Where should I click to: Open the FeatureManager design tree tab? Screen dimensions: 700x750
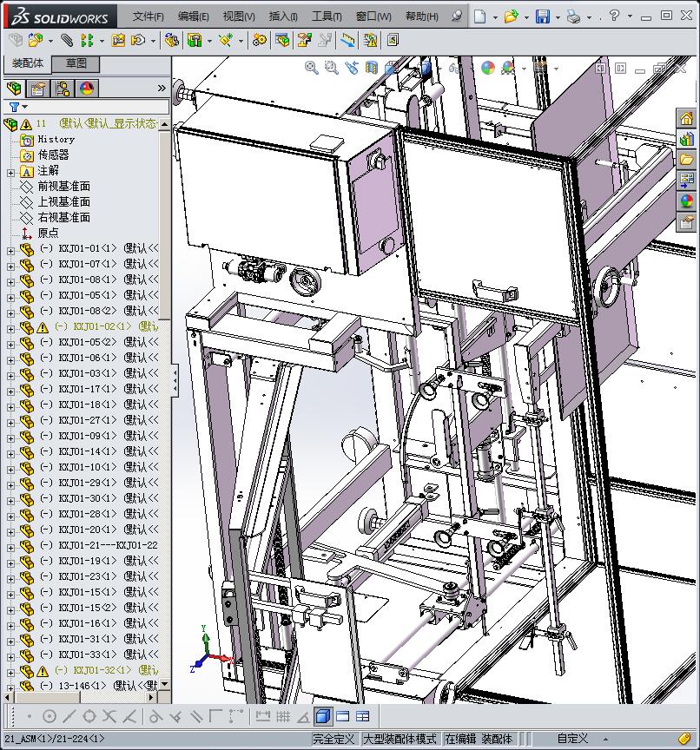14,89
